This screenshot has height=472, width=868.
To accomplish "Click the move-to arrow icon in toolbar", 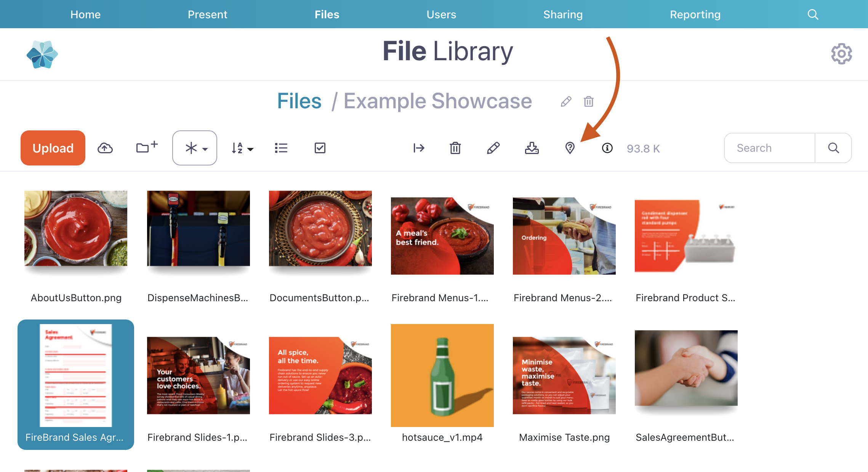I will tap(419, 148).
